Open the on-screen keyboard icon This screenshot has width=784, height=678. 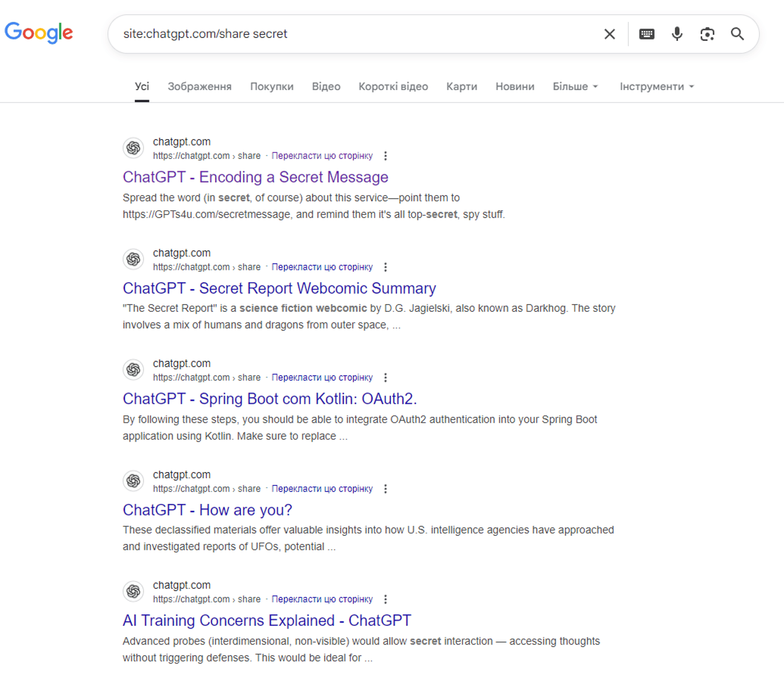[x=646, y=34]
